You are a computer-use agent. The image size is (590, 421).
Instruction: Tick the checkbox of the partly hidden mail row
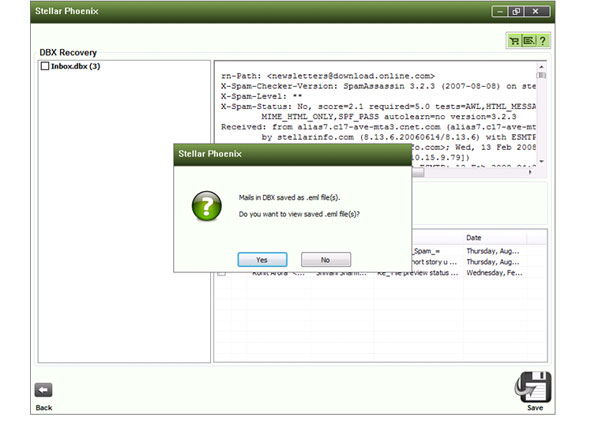pyautogui.click(x=222, y=274)
